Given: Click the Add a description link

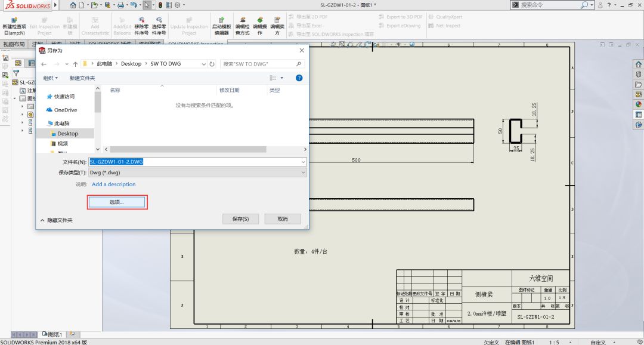Looking at the screenshot, I should [114, 184].
